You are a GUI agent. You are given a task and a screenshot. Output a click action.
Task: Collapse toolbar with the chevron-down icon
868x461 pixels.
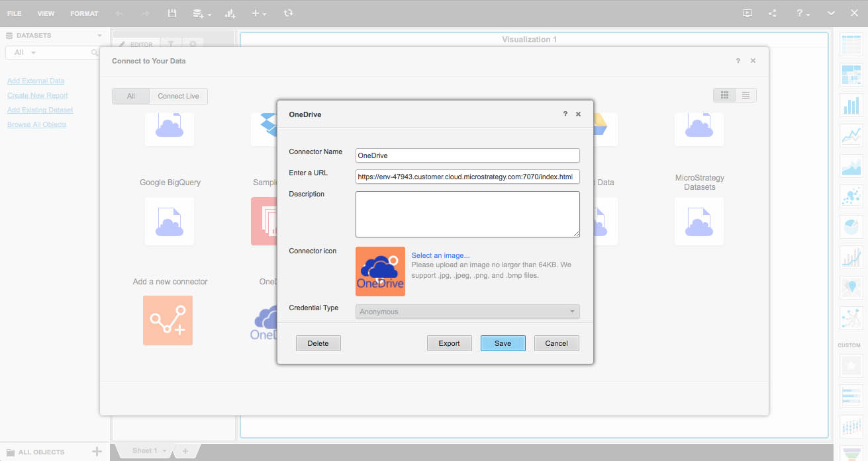(831, 13)
